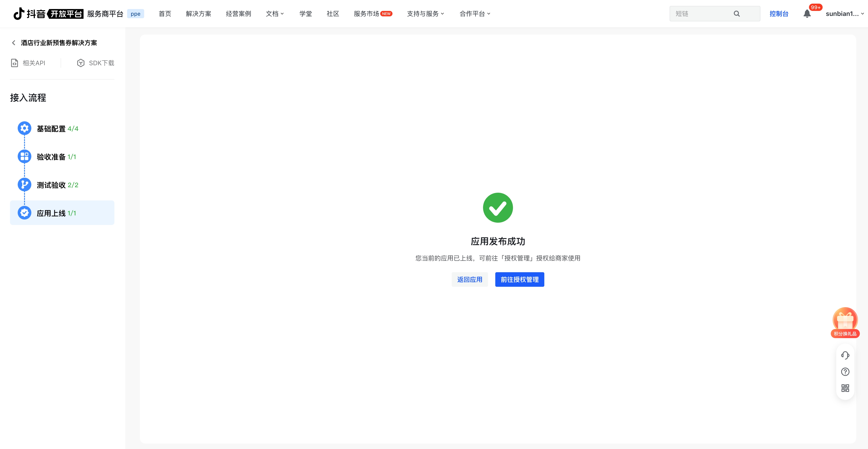Click the 服务商平台 header text
Viewport: 868px width, 449px height.
tap(105, 14)
